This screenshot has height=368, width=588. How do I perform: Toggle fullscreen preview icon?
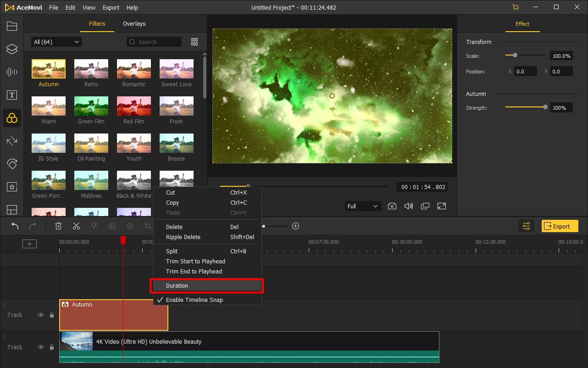[x=442, y=206]
